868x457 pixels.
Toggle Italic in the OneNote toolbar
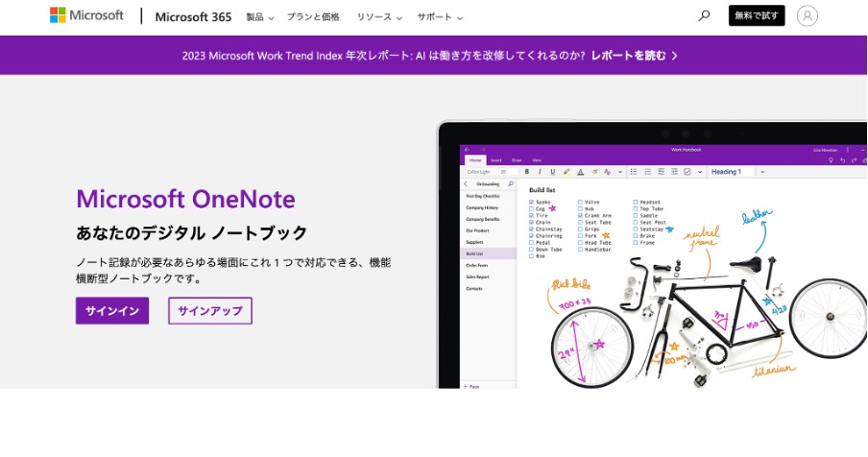tap(540, 172)
